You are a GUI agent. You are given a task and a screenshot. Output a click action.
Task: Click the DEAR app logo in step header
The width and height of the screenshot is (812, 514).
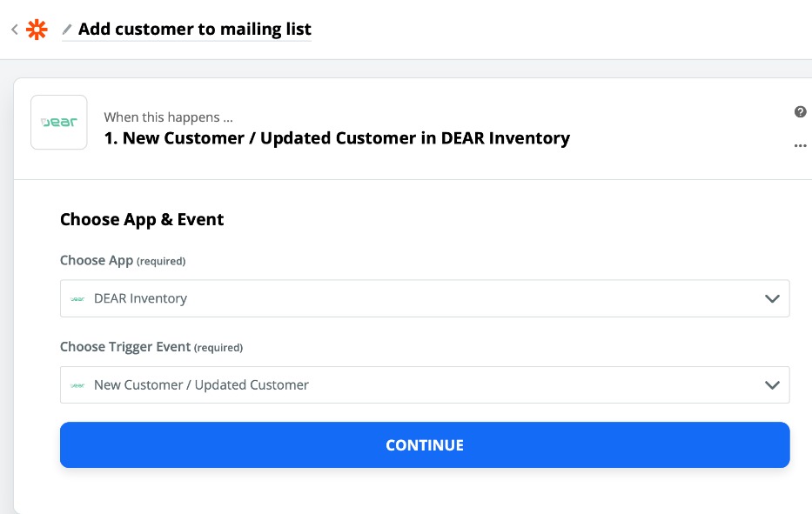click(x=58, y=123)
